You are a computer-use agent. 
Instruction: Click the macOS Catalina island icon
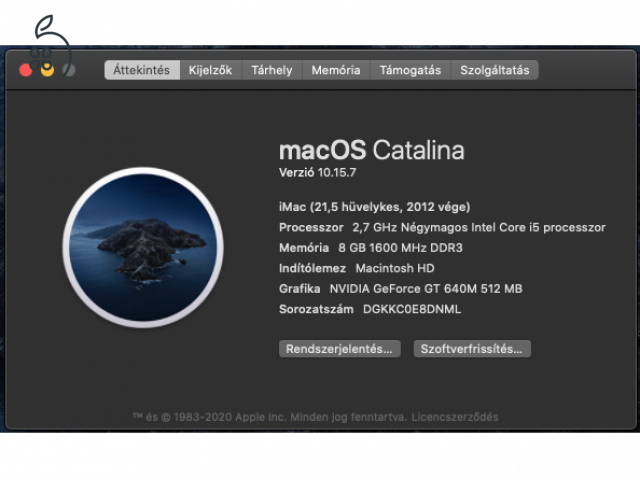(x=143, y=248)
